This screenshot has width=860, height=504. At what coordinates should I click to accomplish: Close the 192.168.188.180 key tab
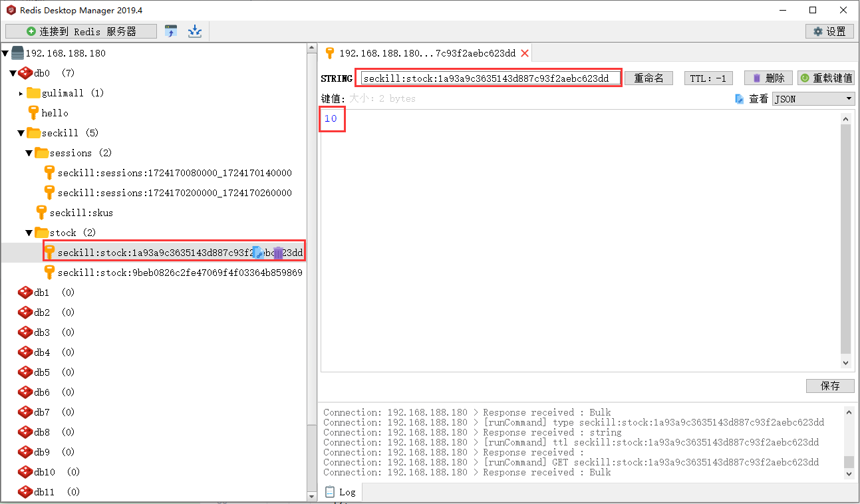(x=525, y=53)
